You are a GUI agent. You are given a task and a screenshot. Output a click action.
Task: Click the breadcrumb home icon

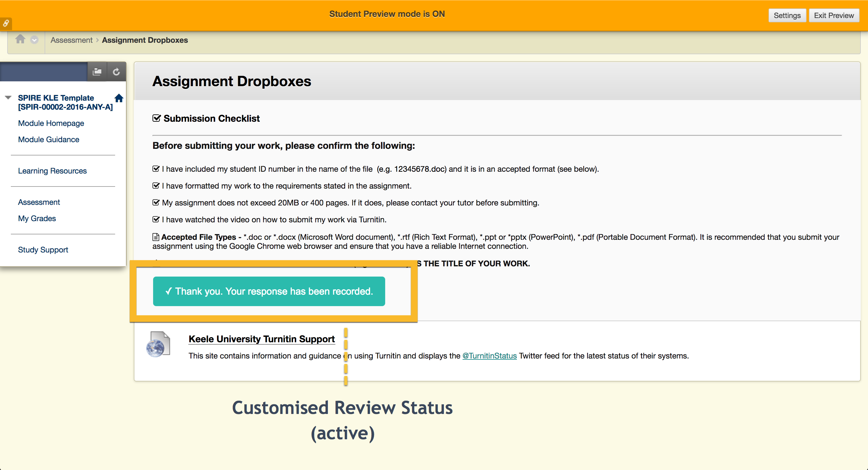click(20, 39)
